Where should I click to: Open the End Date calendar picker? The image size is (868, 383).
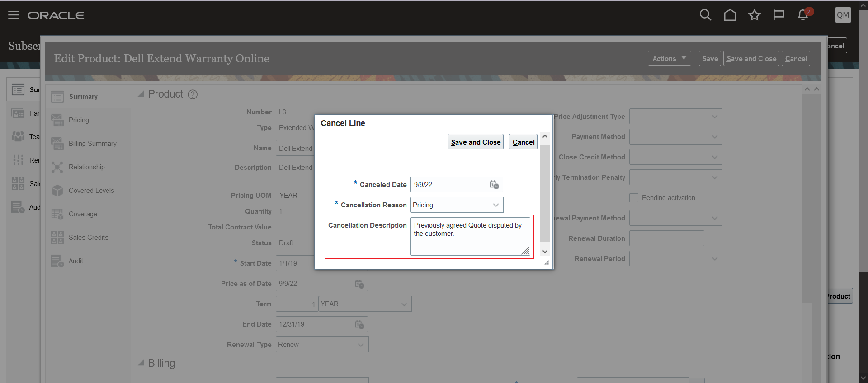pos(359,324)
